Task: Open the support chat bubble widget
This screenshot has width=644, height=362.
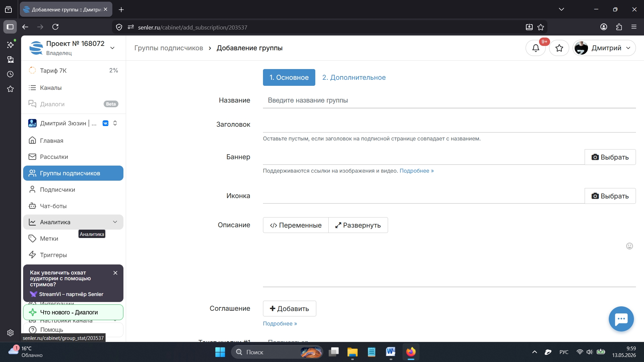Action: pos(621,319)
